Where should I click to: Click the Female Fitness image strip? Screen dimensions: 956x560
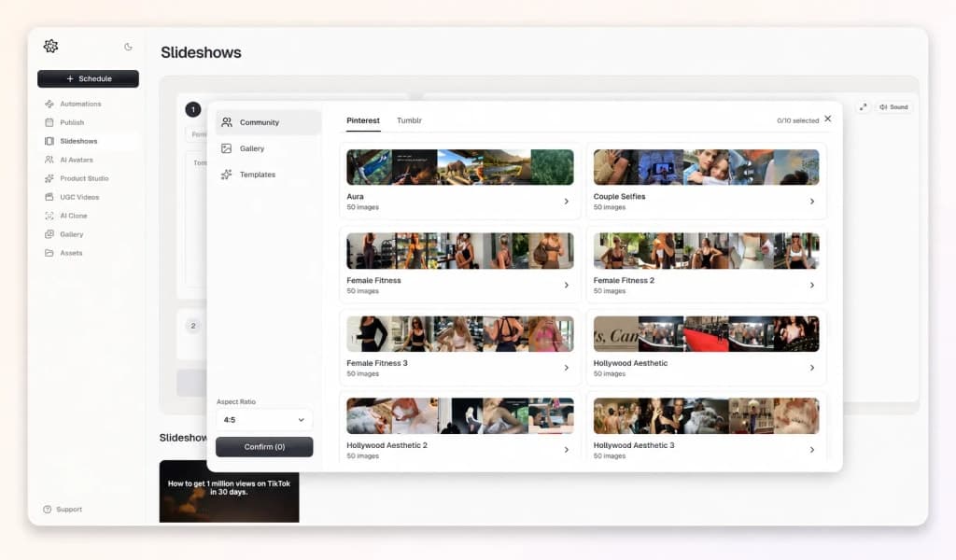(459, 250)
